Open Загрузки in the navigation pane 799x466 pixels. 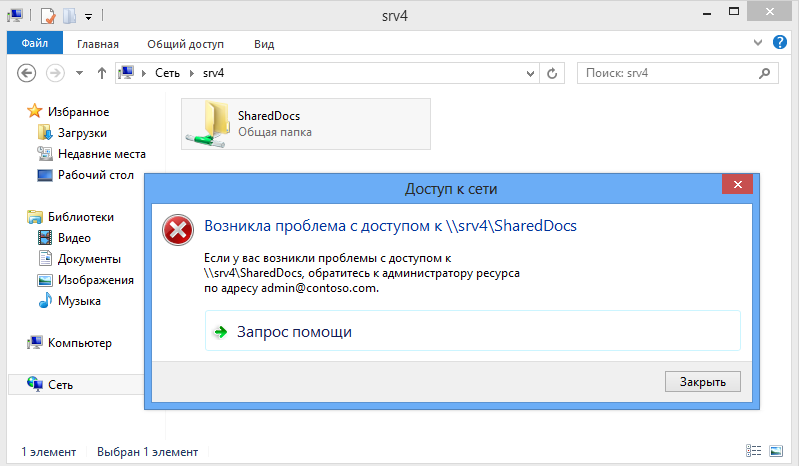click(x=83, y=133)
